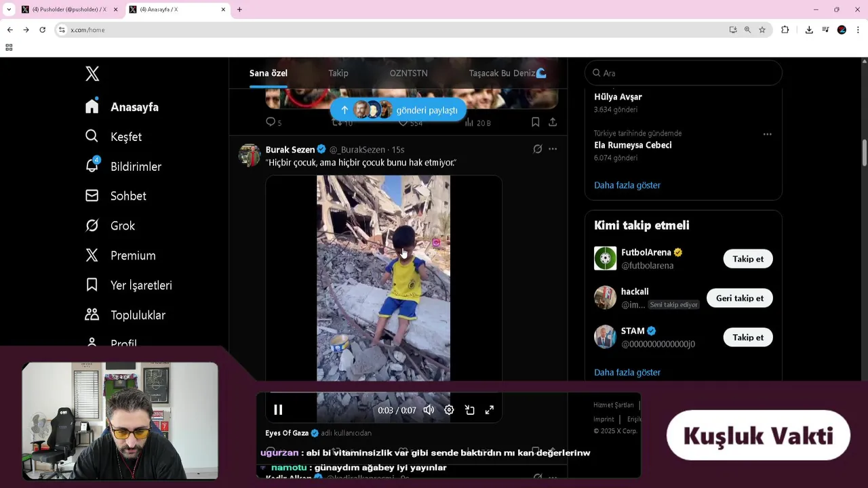Click 'Daha fazla göster' under trends
Viewport: 868px width, 488px height.
[x=627, y=185]
